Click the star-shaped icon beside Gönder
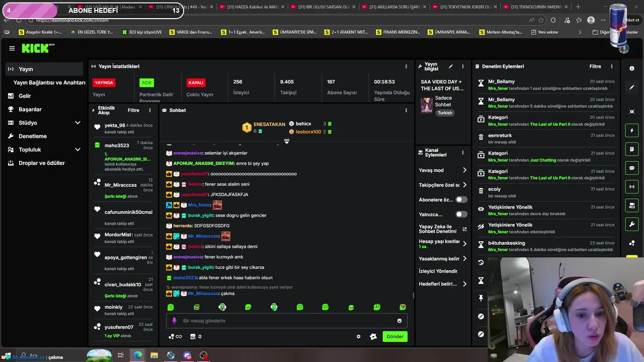 coord(373,336)
